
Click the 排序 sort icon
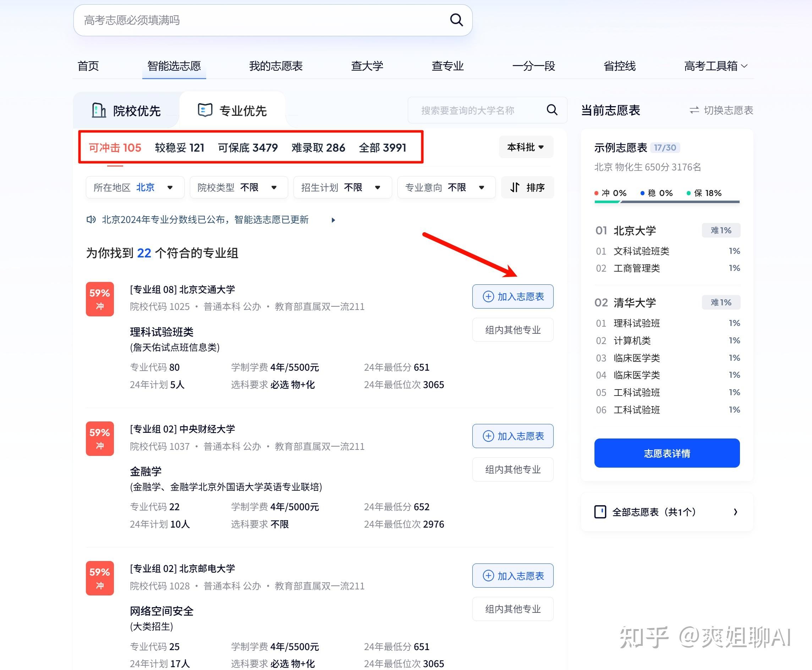click(x=515, y=187)
